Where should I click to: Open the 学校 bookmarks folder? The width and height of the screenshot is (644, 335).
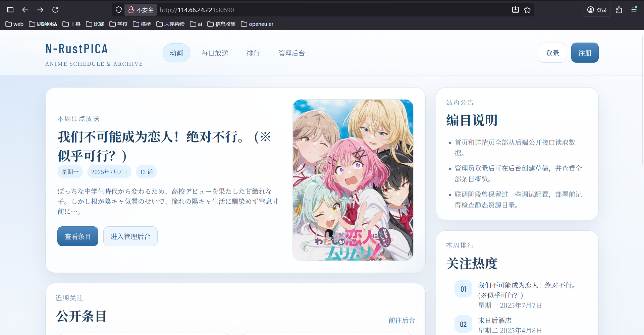[118, 24]
